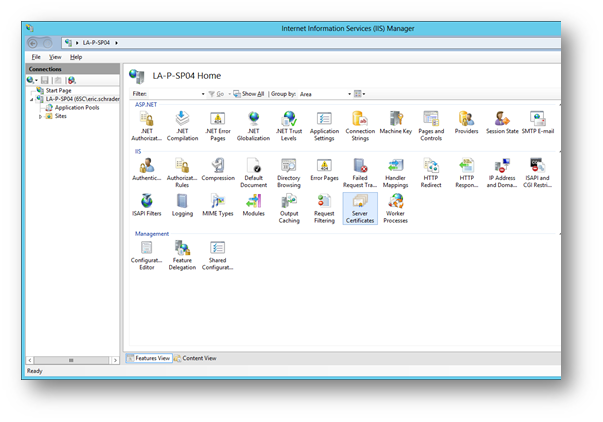Open Authentication feature in IIS group

coord(147,169)
